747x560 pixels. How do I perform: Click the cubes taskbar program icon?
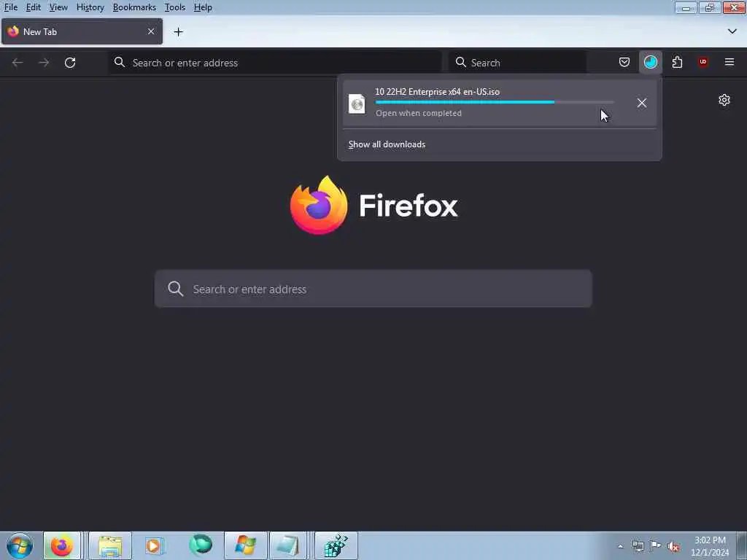coord(336,545)
